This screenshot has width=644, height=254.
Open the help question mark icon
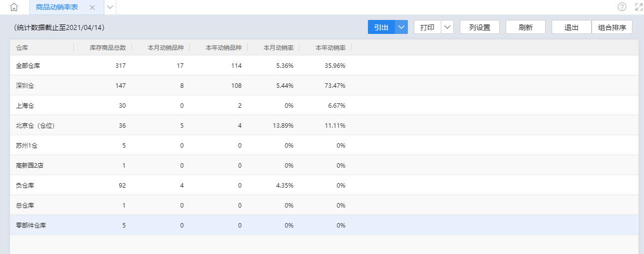click(x=622, y=7)
